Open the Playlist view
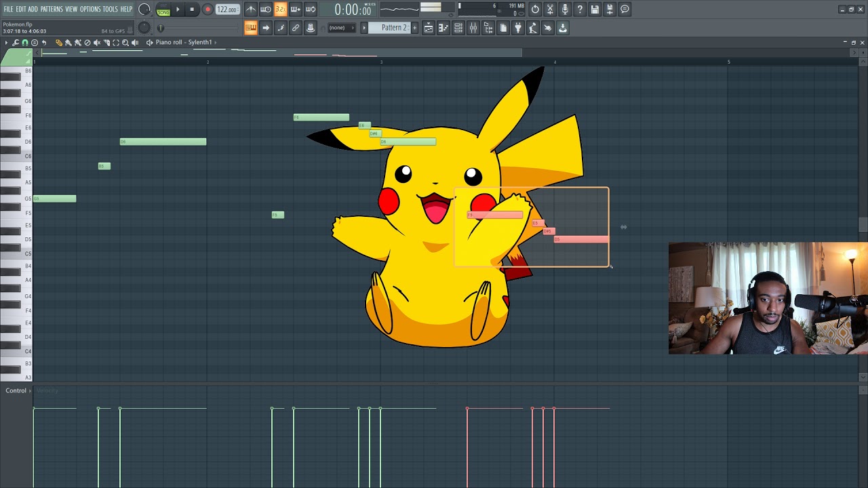Image resolution: width=868 pixels, height=488 pixels. (429, 28)
